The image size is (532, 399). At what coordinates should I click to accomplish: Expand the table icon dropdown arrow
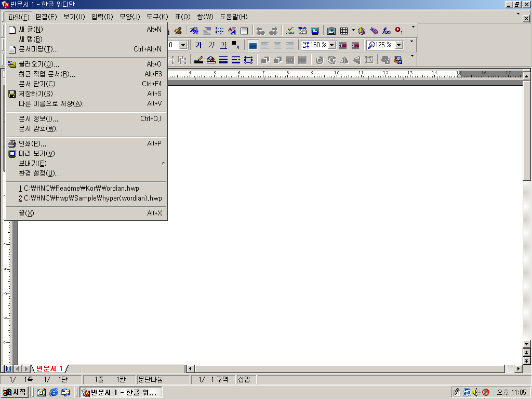[x=353, y=31]
